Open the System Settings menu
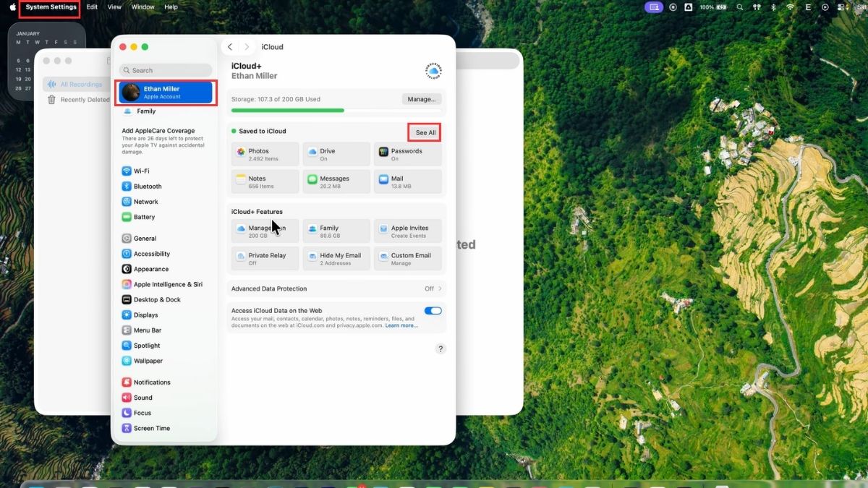The width and height of the screenshot is (868, 488). (51, 7)
